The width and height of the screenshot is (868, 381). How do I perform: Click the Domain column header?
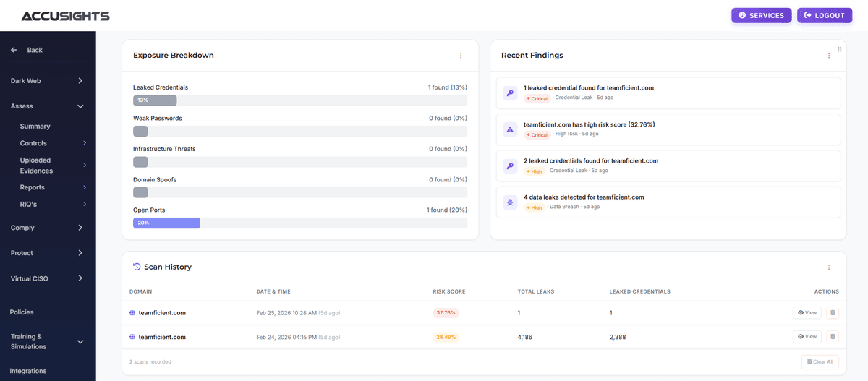[140, 292]
